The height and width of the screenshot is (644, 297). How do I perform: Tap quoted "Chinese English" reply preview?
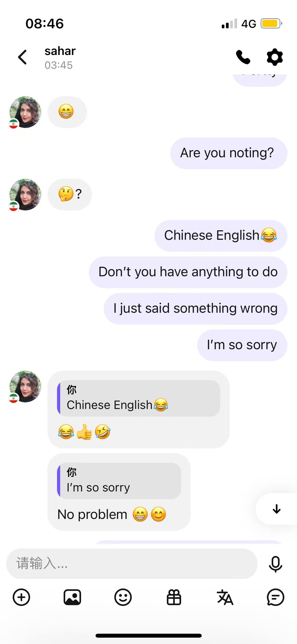(x=139, y=398)
